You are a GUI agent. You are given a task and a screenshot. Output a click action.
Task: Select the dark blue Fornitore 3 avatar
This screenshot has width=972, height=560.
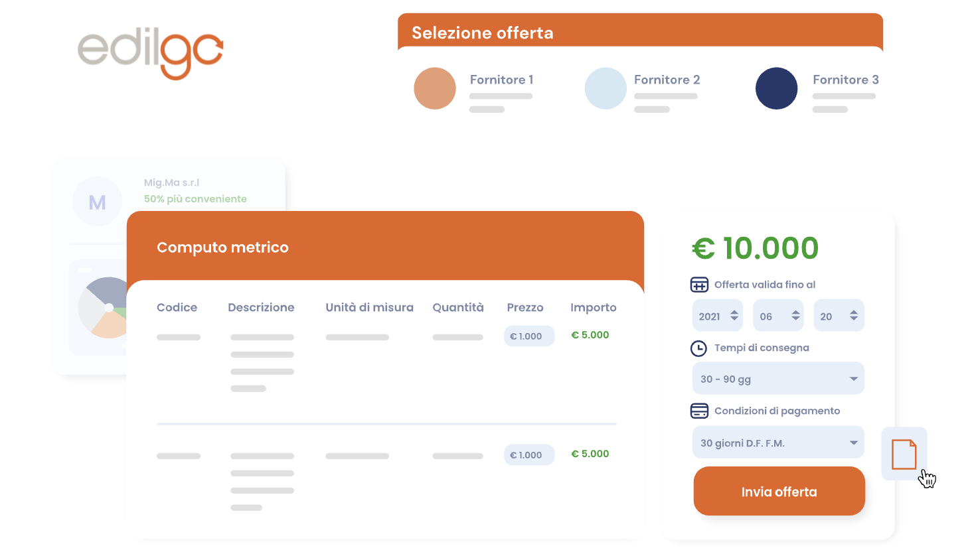coord(776,88)
